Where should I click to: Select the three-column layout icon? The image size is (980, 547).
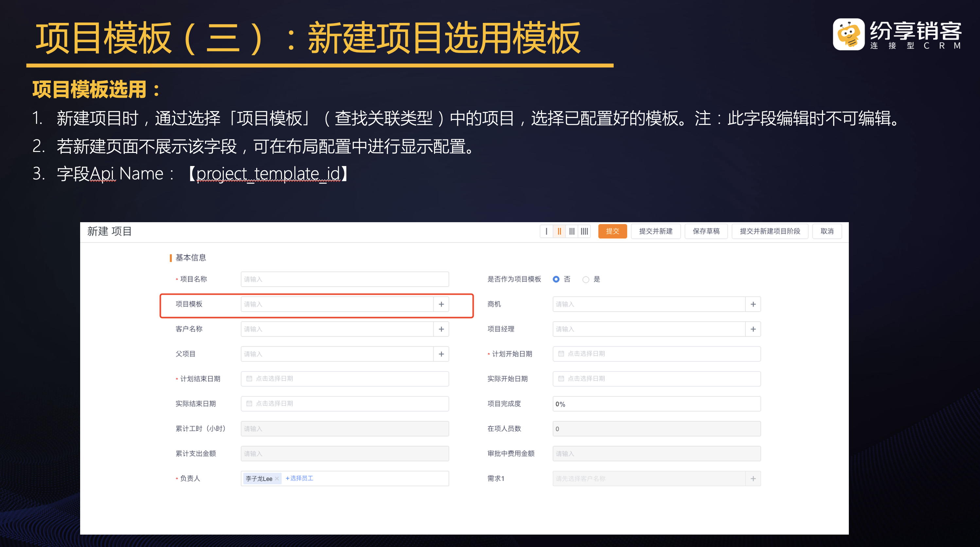click(572, 231)
